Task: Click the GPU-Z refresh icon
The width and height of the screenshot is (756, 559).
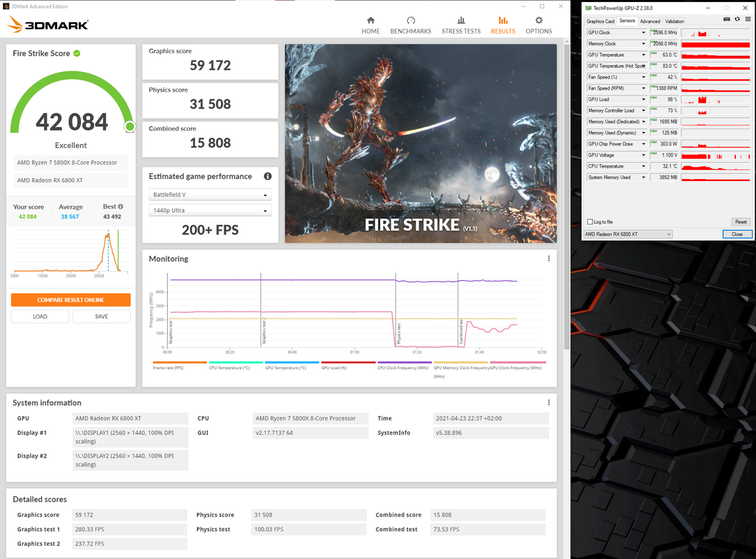Action: point(737,20)
